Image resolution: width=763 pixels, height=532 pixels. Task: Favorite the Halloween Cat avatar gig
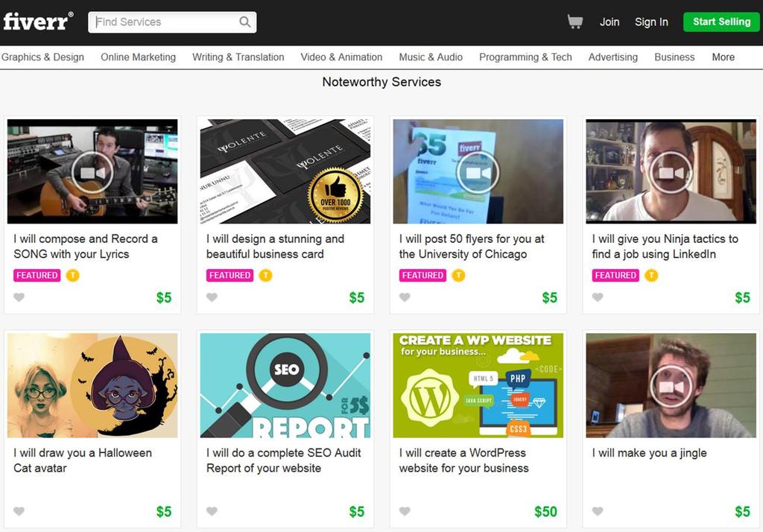(19, 511)
